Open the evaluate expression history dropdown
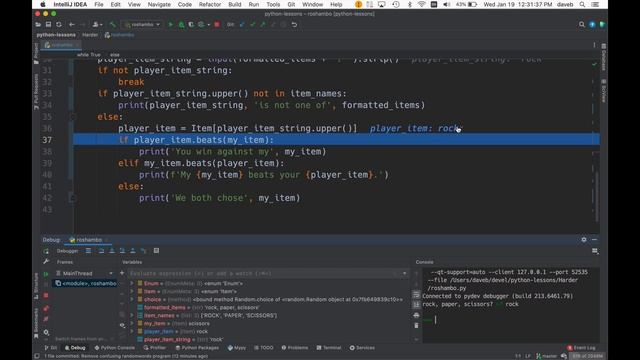 (x=404, y=273)
